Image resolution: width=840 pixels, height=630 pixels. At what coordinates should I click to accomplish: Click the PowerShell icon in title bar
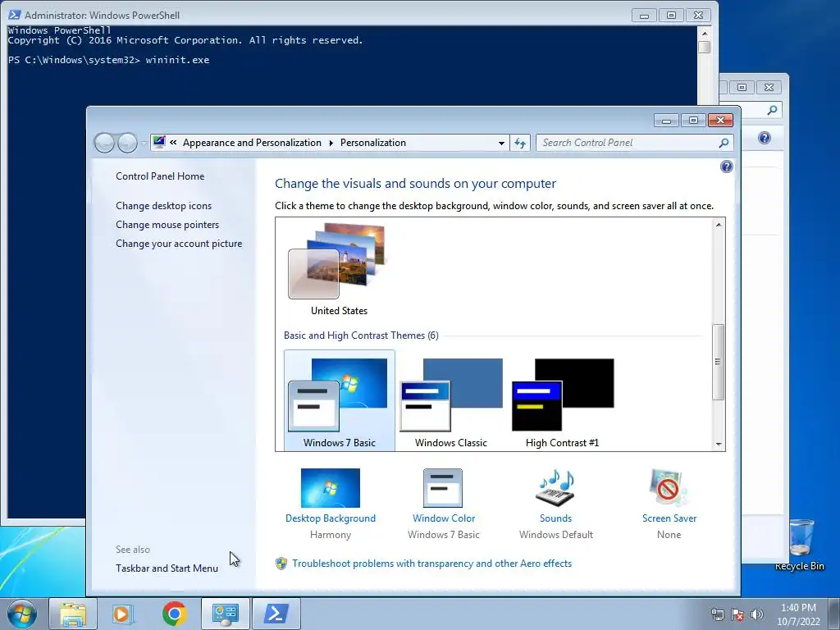click(15, 15)
